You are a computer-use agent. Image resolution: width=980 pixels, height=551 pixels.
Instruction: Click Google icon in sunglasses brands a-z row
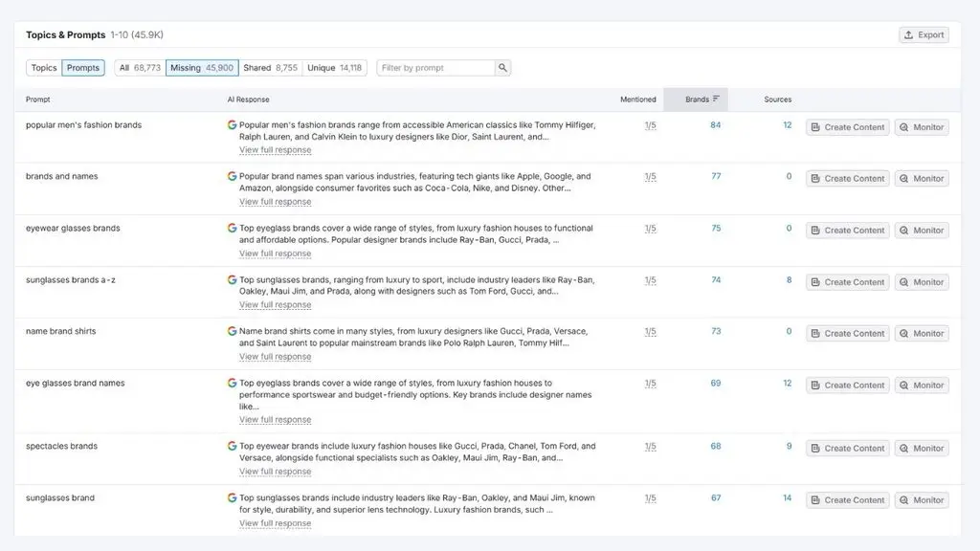232,280
